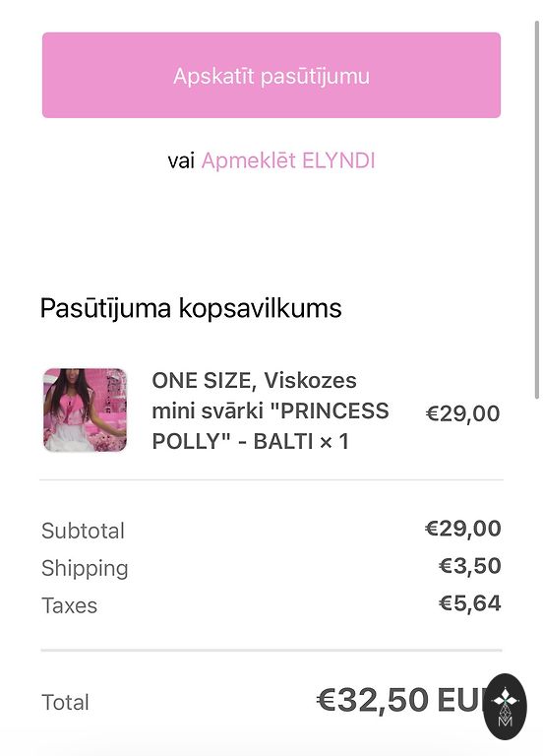Select the Shipping cost €3,50
Viewport: 543px width, 756px height.
470,566
